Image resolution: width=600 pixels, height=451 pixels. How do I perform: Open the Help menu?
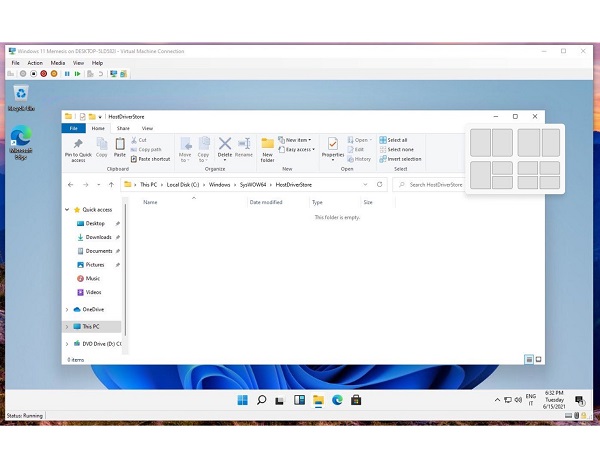(97, 63)
